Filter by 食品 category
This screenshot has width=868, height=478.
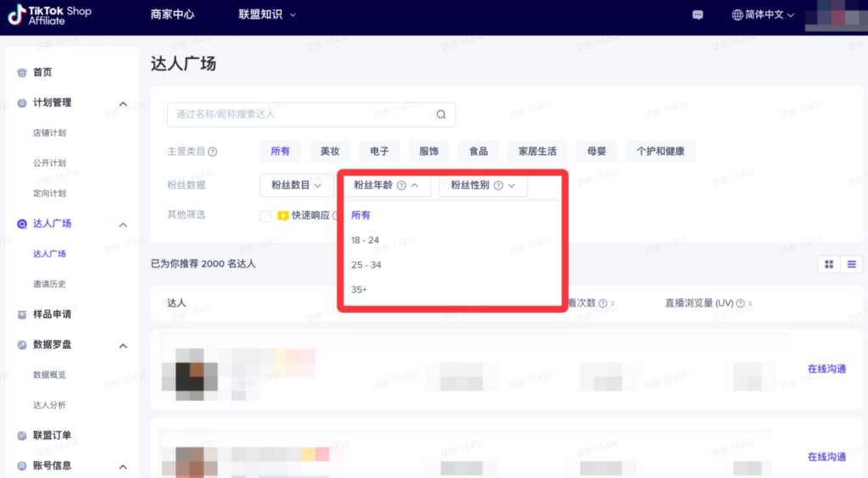[478, 152]
